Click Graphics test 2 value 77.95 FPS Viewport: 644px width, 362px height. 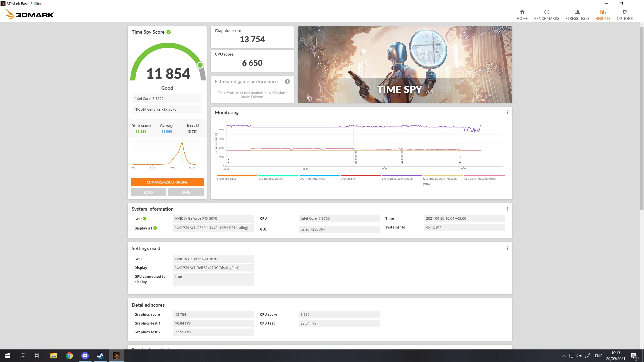point(214,332)
